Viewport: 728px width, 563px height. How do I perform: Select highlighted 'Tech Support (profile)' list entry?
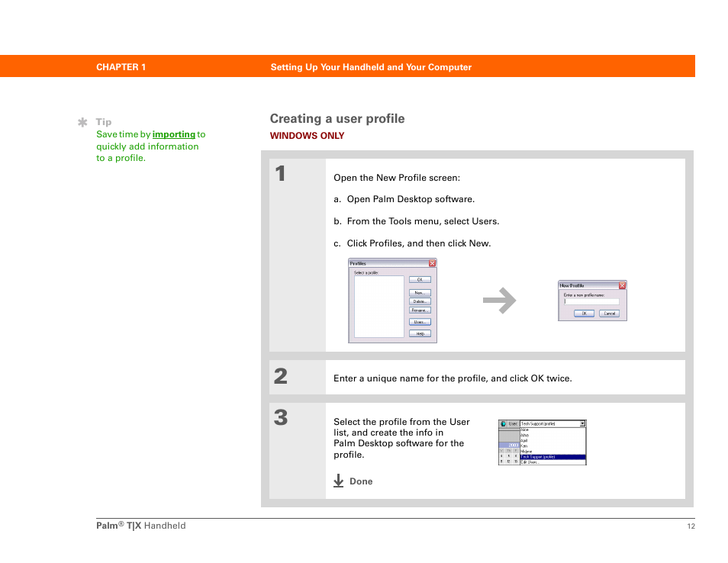pos(552,457)
